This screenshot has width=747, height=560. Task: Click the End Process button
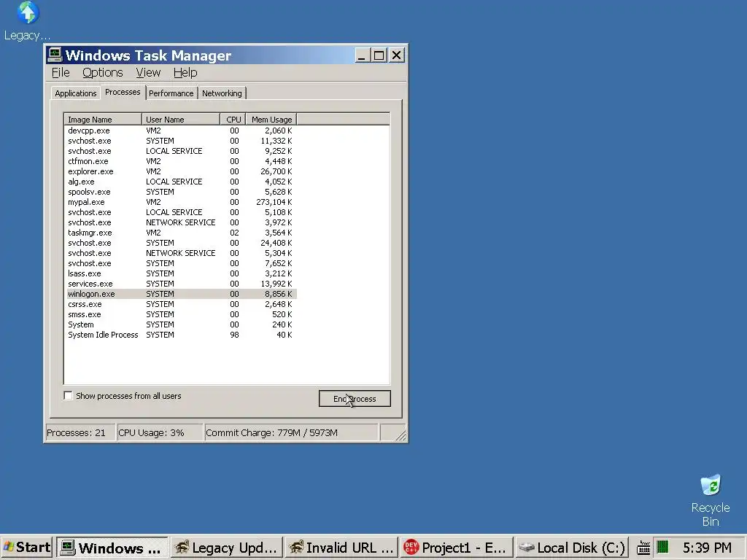[355, 399]
